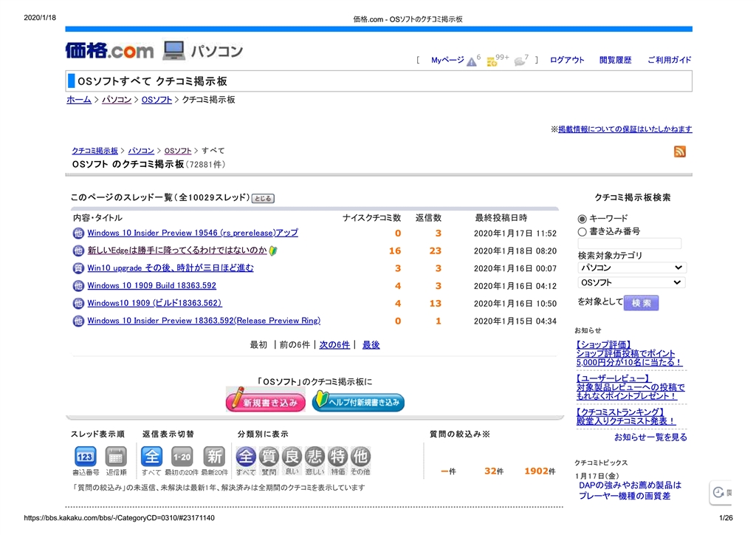Open ユーザーレビュー announcement link

coord(630,387)
